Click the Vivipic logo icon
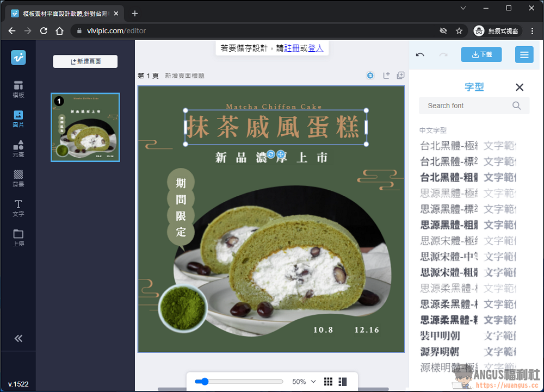 tap(18, 58)
